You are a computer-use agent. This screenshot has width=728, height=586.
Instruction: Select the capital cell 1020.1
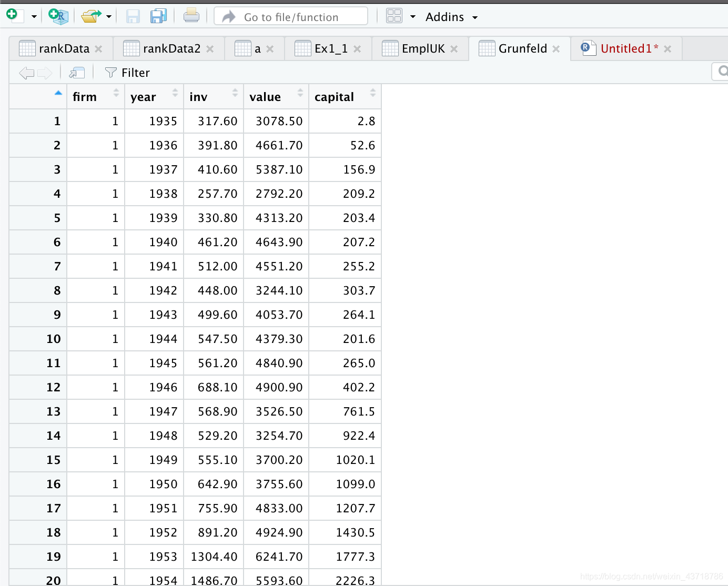click(x=345, y=460)
